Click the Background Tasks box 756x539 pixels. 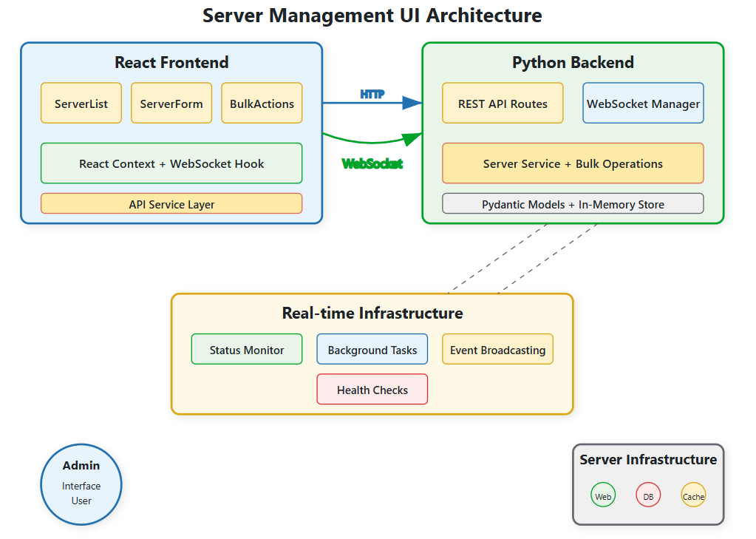click(x=372, y=350)
